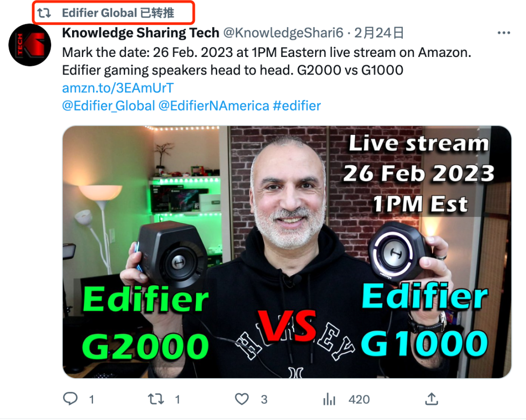Image resolution: width=526 pixels, height=420 pixels.
Task: Open the G2000 vs G1000 thumbnail image
Action: click(x=287, y=252)
